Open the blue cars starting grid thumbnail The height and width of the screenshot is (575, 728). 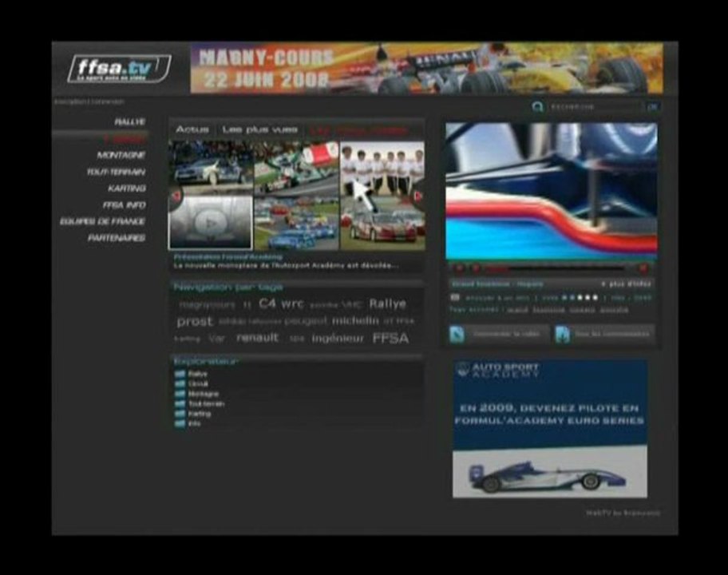pyautogui.click(x=297, y=223)
